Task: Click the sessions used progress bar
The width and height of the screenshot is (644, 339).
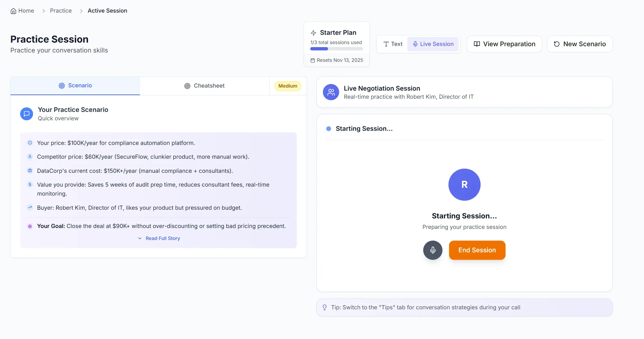Action: point(336,49)
